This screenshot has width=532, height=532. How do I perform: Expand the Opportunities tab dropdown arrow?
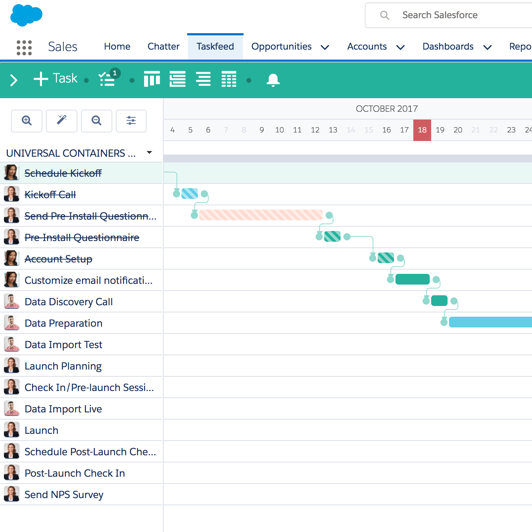point(325,47)
